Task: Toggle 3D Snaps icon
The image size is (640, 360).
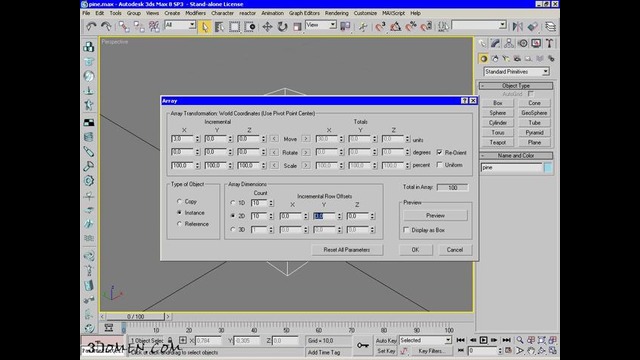Action: 380,27
